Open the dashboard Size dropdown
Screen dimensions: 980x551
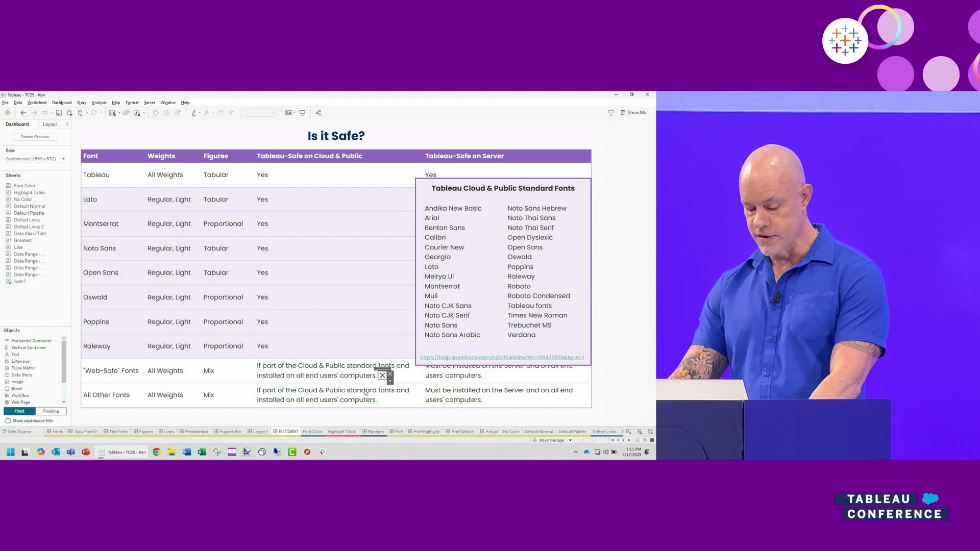35,159
